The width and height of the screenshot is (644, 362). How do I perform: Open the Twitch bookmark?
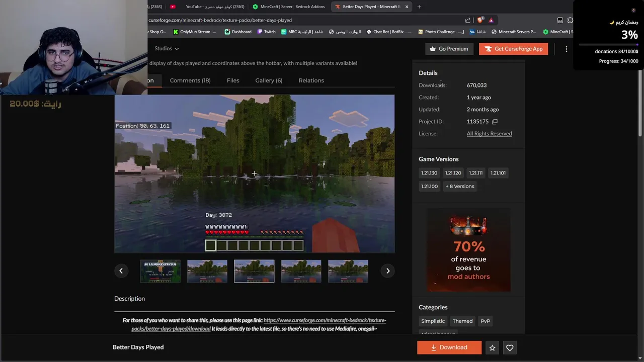266,32
